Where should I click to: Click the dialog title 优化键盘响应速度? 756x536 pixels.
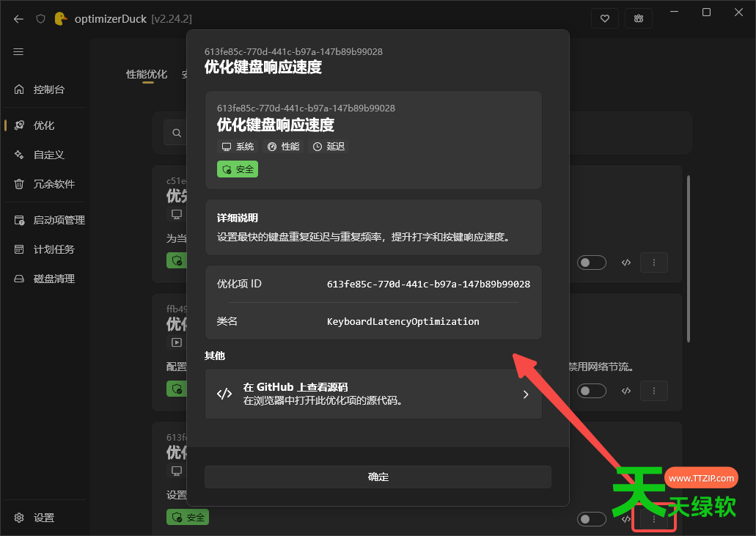[263, 67]
